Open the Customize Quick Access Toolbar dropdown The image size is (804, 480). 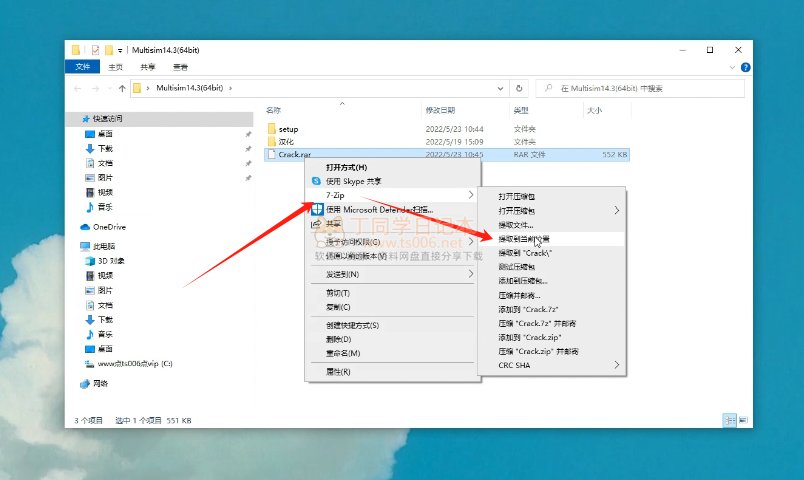pos(120,50)
